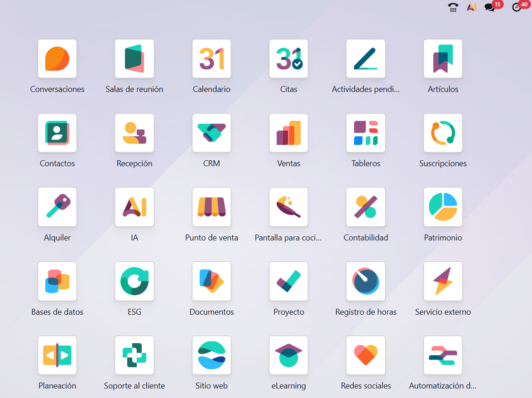Open the Sitio web application
The height and width of the screenshot is (398, 532).
pyautogui.click(x=211, y=355)
